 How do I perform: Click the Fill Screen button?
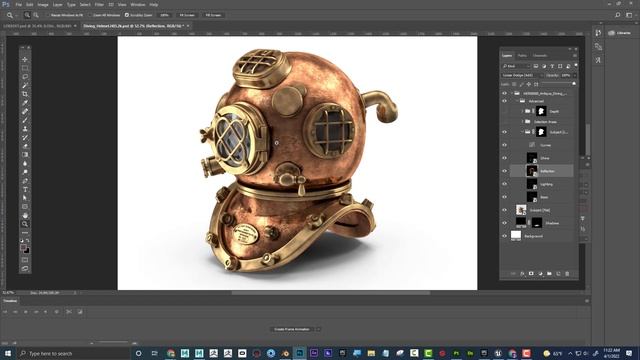click(x=213, y=15)
